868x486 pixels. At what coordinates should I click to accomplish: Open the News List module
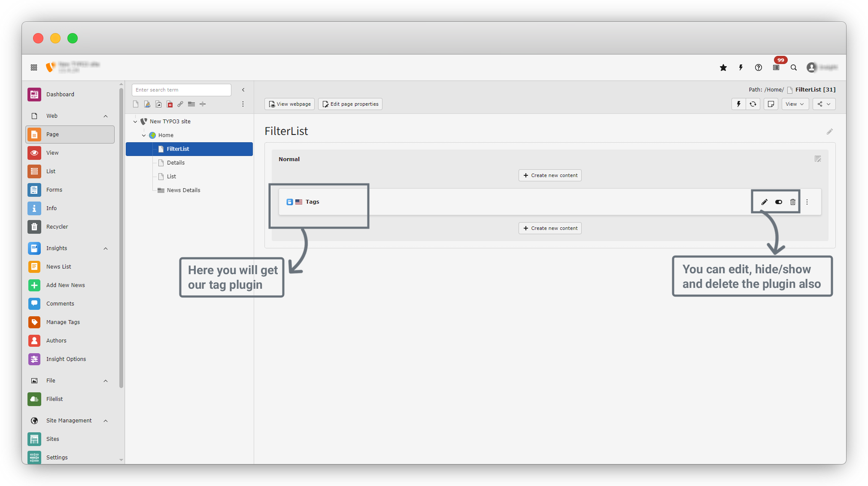[x=58, y=267]
